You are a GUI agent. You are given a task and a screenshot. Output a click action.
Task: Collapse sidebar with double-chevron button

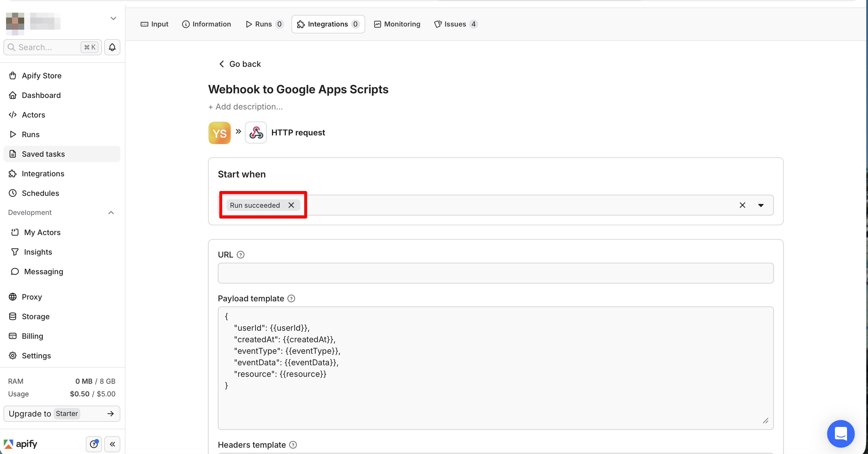click(x=113, y=444)
